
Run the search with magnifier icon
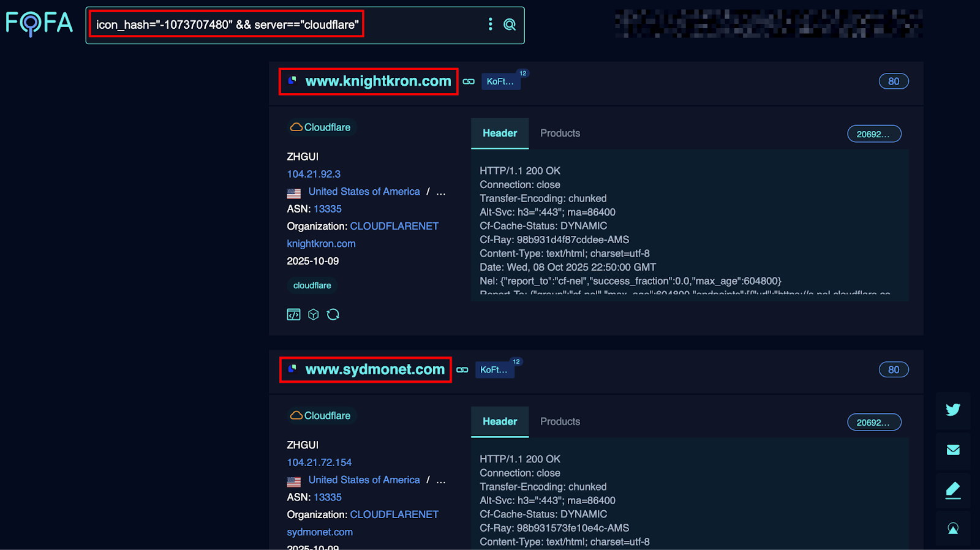point(510,24)
